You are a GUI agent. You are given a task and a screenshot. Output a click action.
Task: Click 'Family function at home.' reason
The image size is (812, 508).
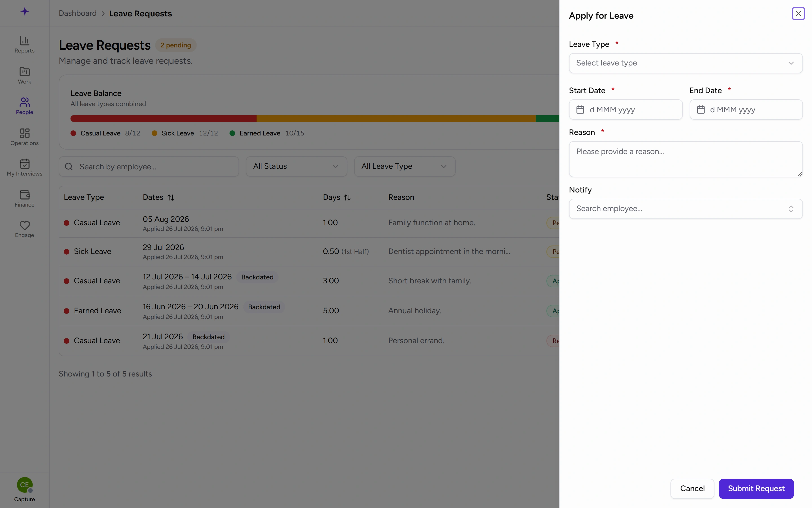pos(431,223)
